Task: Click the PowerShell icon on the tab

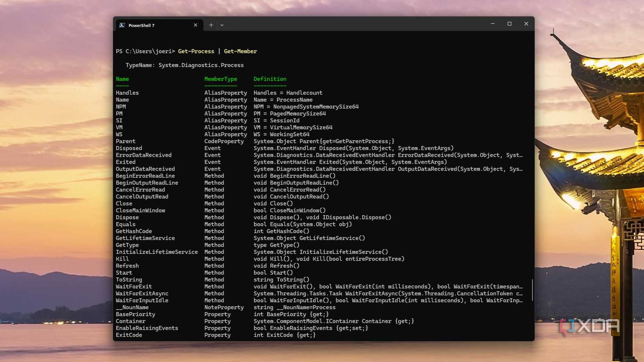Action: click(122, 25)
